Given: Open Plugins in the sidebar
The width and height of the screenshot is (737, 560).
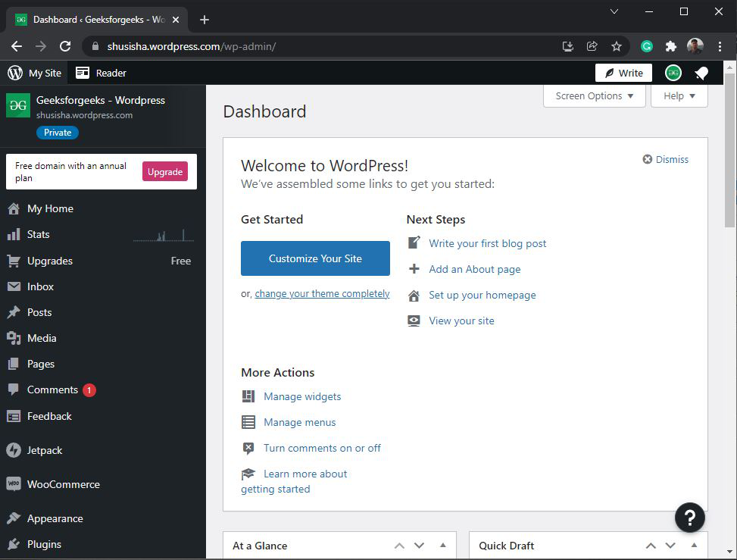Looking at the screenshot, I should [x=103, y=544].
